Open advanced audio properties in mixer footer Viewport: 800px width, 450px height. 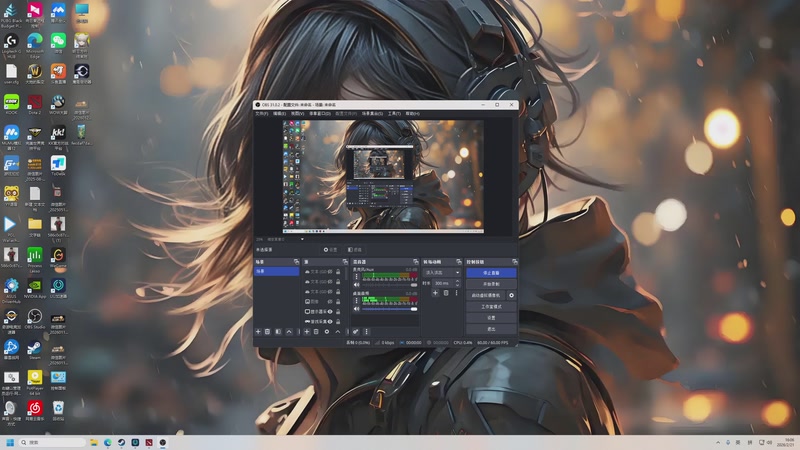pos(356,332)
